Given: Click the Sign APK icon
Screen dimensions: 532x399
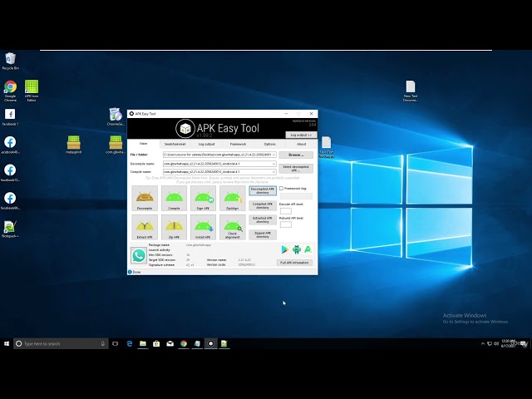Looking at the screenshot, I should pos(203,198).
